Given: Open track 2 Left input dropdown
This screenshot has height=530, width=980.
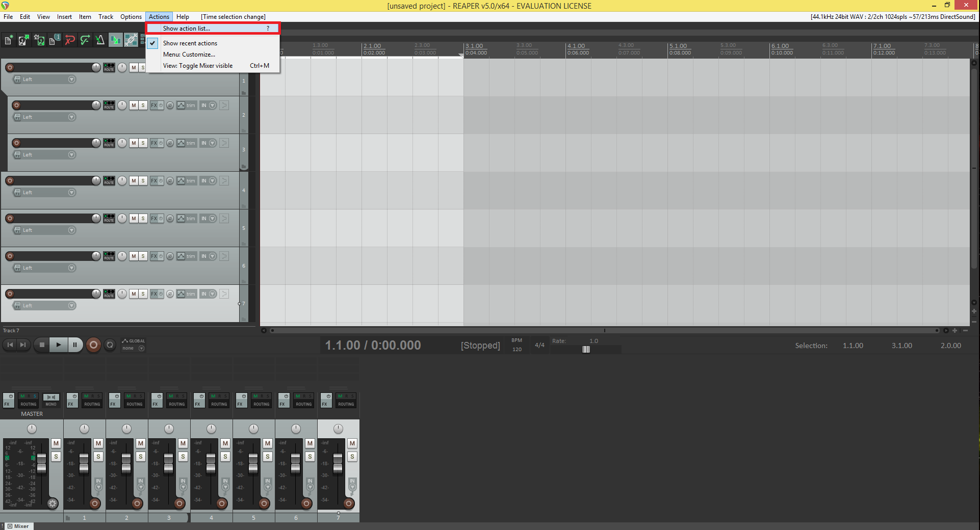Looking at the screenshot, I should 71,117.
